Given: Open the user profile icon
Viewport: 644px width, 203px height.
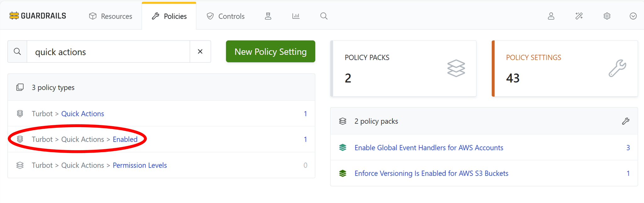Looking at the screenshot, I should pos(551,16).
